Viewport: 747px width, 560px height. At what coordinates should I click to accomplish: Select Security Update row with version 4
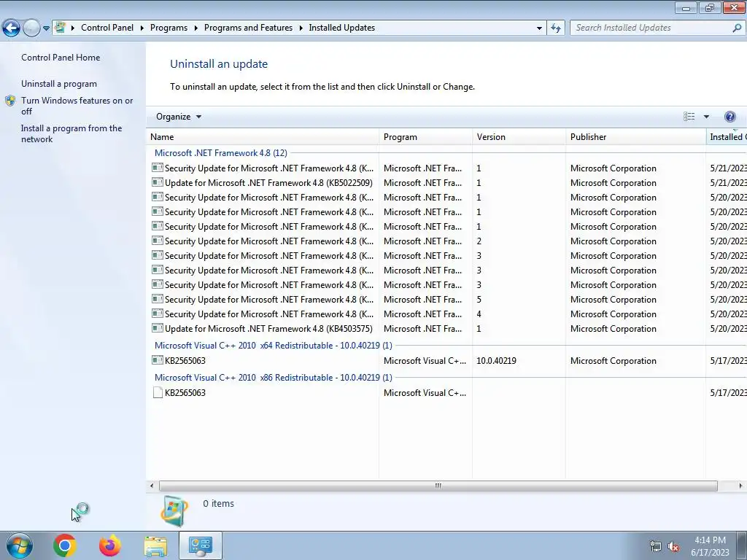pos(446,314)
